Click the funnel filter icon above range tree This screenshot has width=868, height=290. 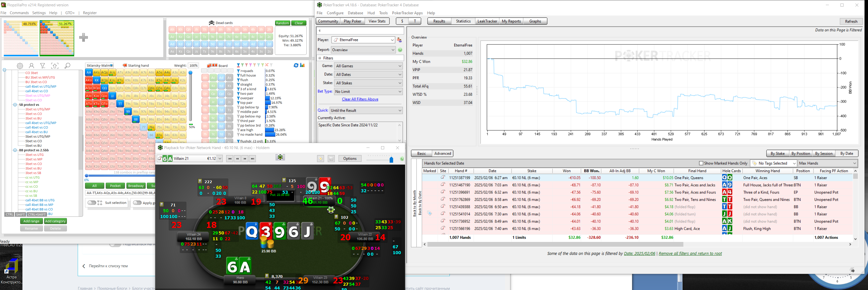(x=43, y=66)
